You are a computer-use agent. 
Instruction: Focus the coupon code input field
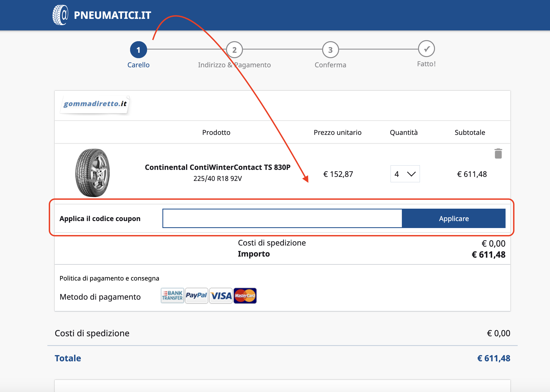pyautogui.click(x=282, y=218)
